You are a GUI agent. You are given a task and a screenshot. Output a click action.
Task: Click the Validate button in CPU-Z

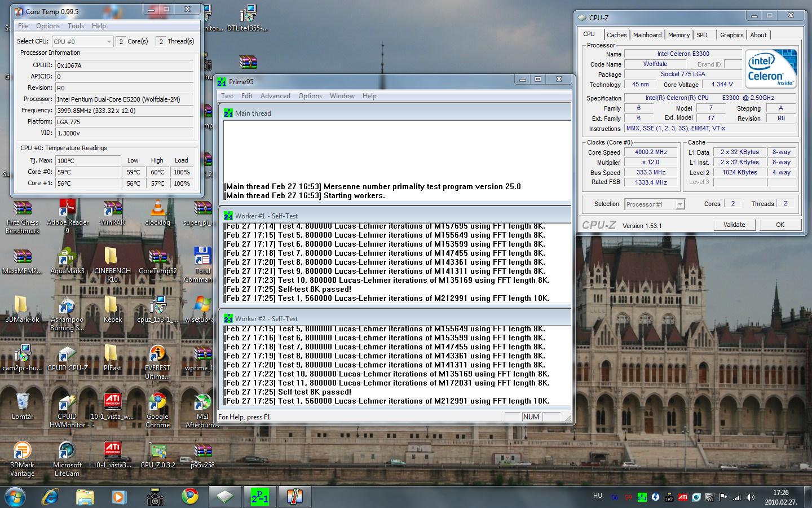(x=734, y=225)
